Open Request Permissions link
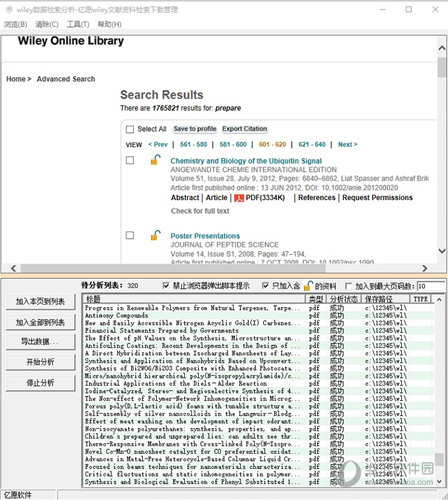 point(377,198)
